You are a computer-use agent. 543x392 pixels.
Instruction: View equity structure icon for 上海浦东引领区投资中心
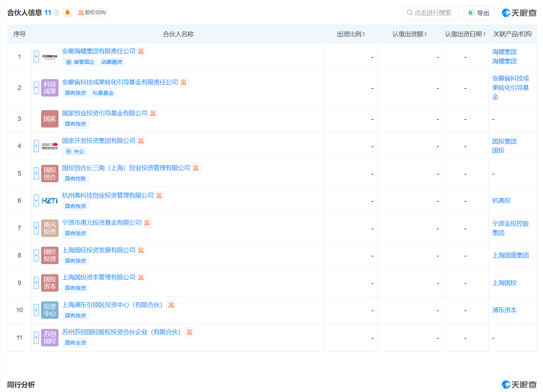click(x=171, y=305)
